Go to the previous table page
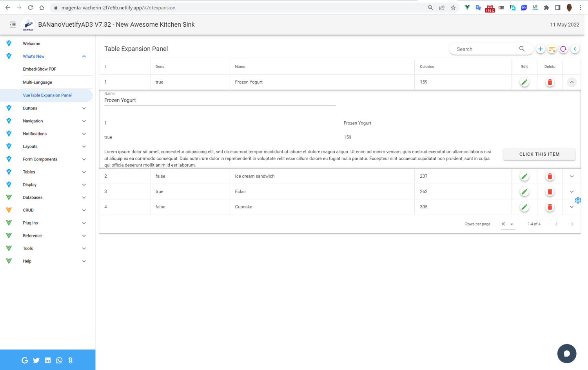Image resolution: width=588 pixels, height=370 pixels. point(556,224)
